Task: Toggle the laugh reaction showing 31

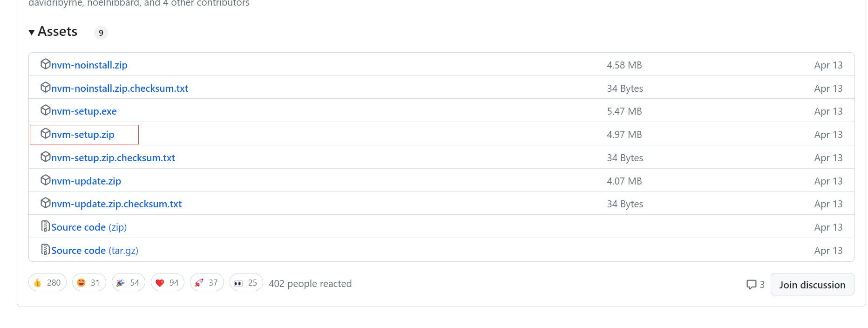Action: point(89,283)
